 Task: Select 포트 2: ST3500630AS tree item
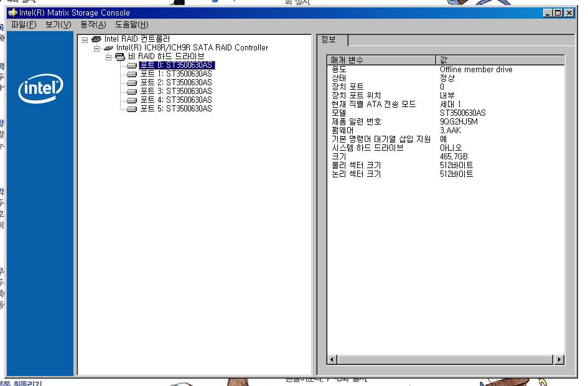click(x=176, y=83)
